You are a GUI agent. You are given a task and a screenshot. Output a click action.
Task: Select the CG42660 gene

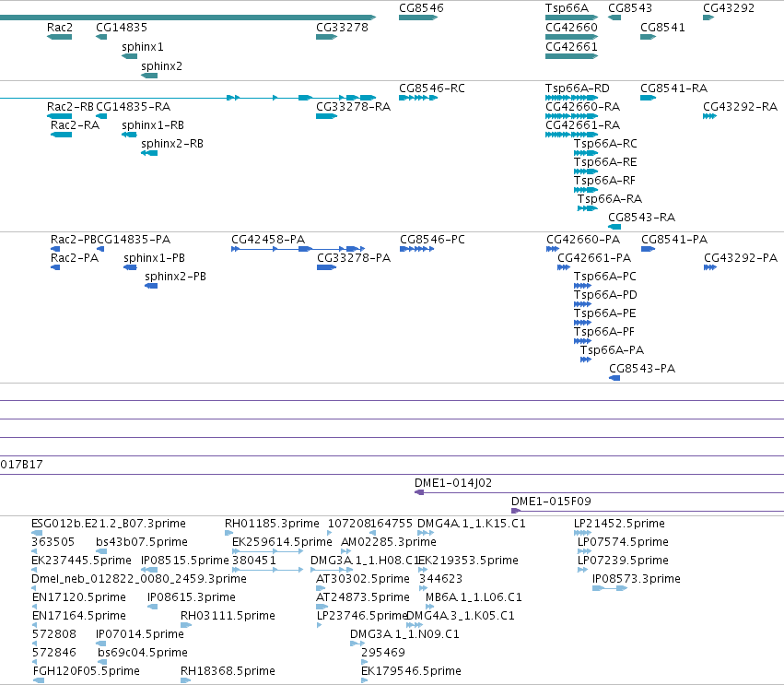click(571, 37)
